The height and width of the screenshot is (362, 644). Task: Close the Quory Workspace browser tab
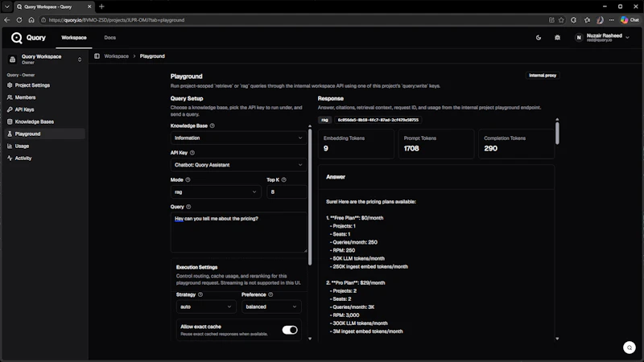(89, 6)
